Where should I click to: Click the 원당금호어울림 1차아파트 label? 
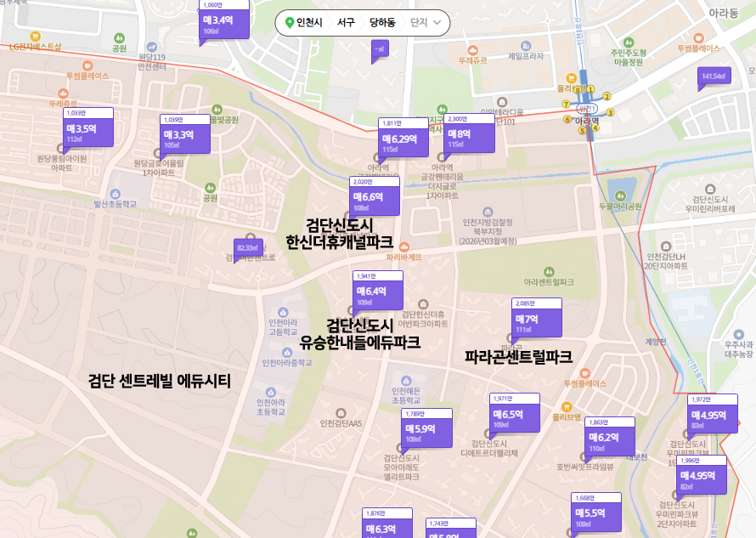point(159,168)
